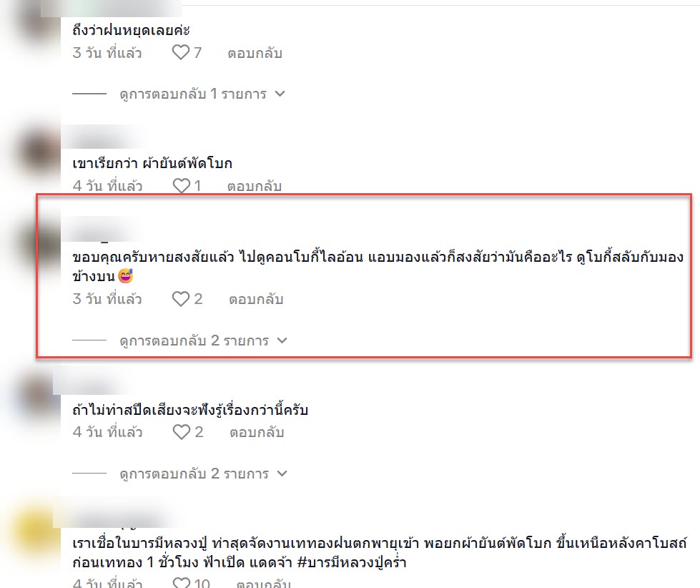The height and width of the screenshot is (588, 700).
Task: Like the ขอบคุณครับหายสงสัยแล้ว comment
Action: (181, 299)
